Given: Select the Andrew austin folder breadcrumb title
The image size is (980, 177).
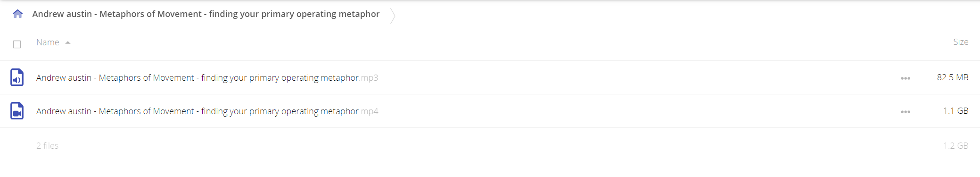Looking at the screenshot, I should (206, 14).
